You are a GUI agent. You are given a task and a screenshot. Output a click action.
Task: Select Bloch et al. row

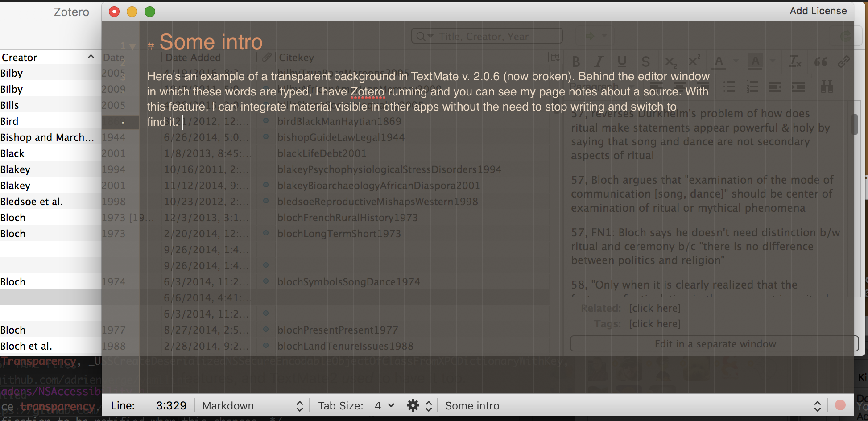click(49, 346)
